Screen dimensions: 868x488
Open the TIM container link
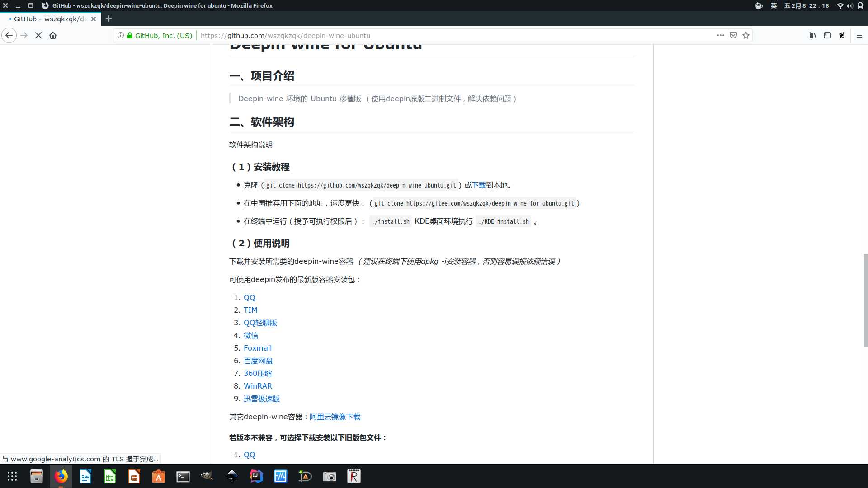tap(250, 310)
